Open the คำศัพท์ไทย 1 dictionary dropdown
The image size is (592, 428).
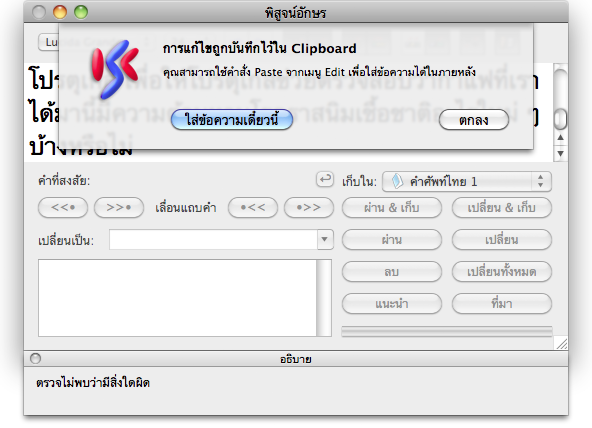pyautogui.click(x=467, y=182)
